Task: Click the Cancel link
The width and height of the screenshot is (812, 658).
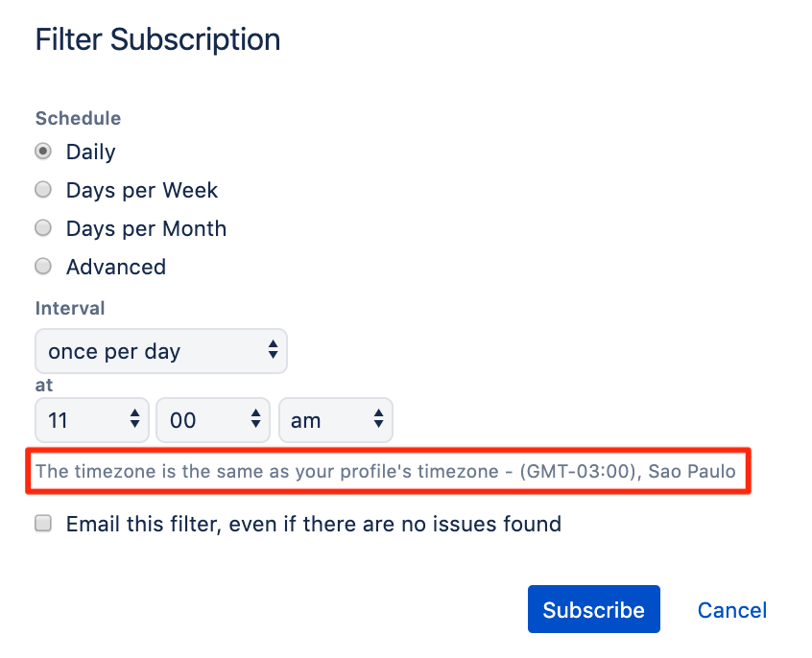Action: [731, 610]
